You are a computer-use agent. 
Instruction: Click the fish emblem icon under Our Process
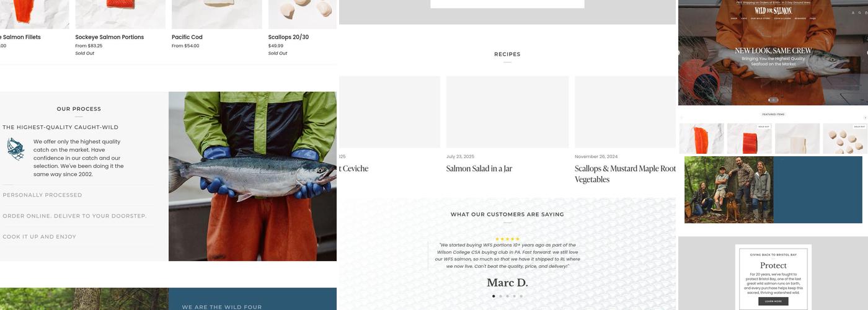point(16,149)
